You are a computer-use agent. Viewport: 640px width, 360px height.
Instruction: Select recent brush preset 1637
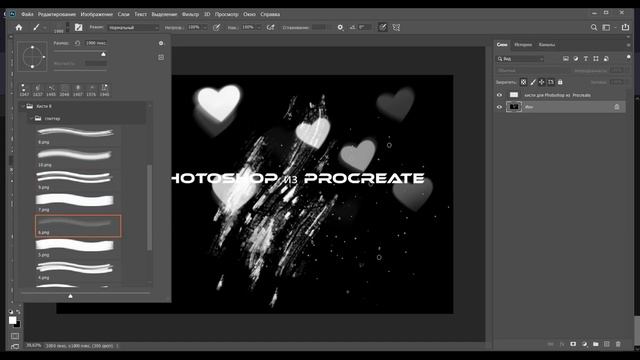(38, 90)
